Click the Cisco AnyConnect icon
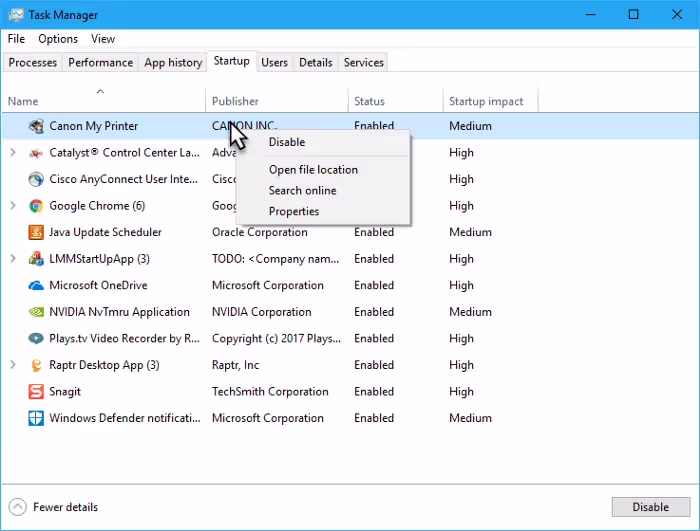Viewport: 700px width, 531px height. (36, 179)
